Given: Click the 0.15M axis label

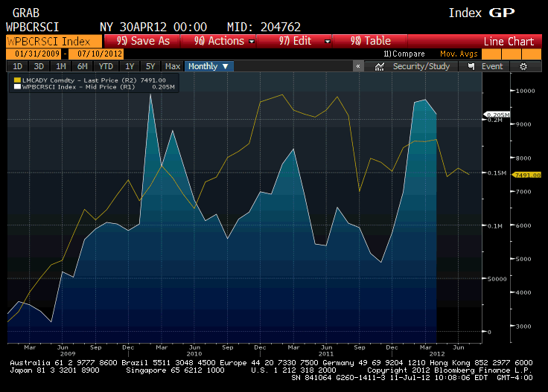Looking at the screenshot, I should [497, 173].
